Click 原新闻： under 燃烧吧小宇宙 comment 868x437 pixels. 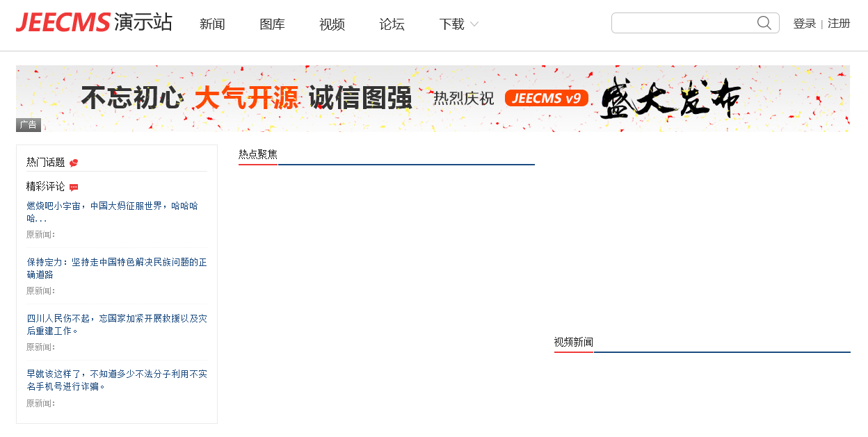[41, 235]
